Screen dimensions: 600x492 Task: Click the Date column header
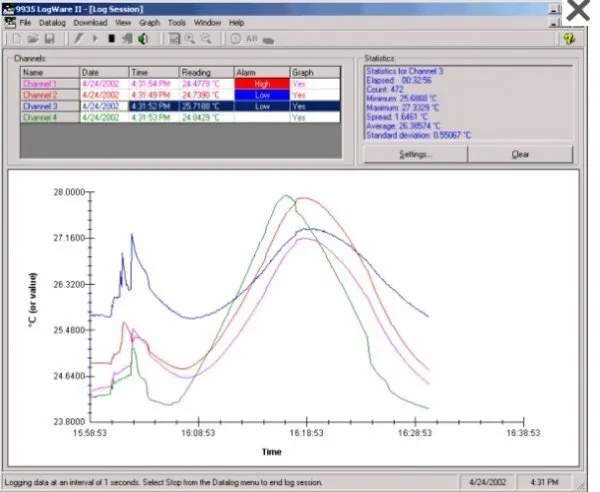coord(104,72)
